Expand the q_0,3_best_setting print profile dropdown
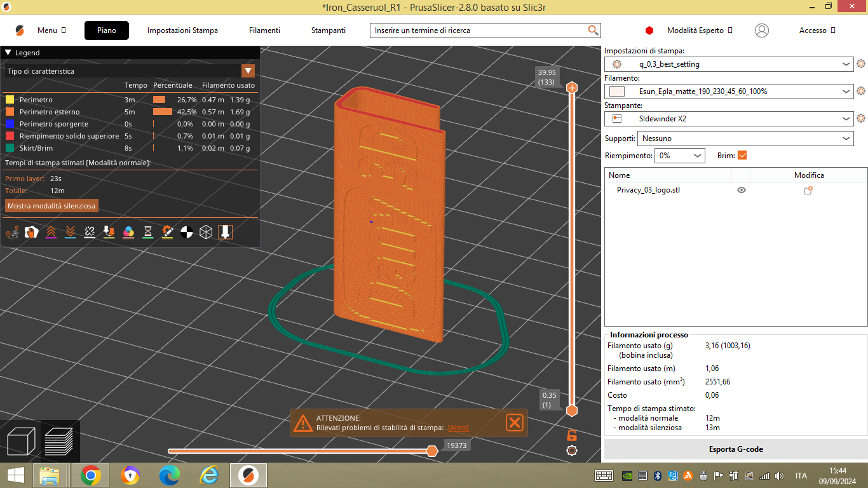Screen dimensions: 868x488 pyautogui.click(x=846, y=64)
